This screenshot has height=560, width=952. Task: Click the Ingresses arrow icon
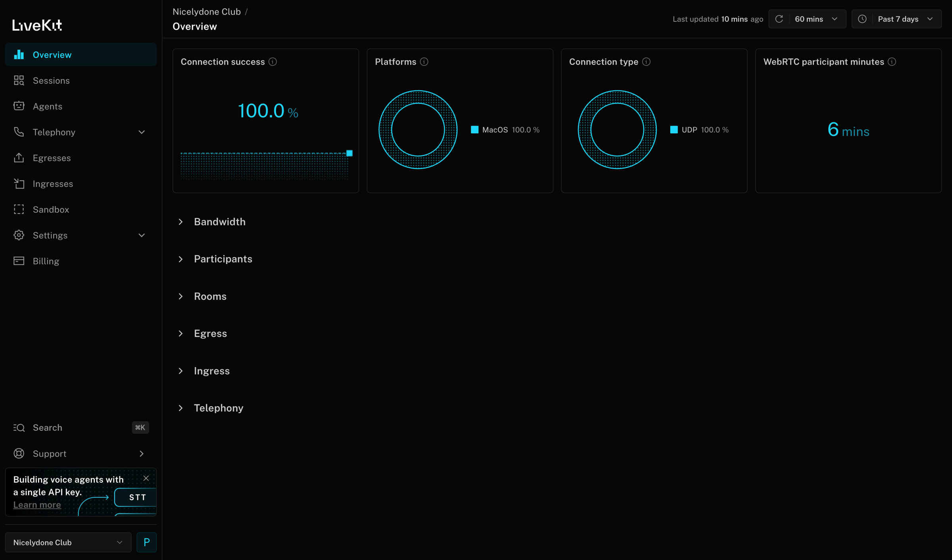point(19,184)
